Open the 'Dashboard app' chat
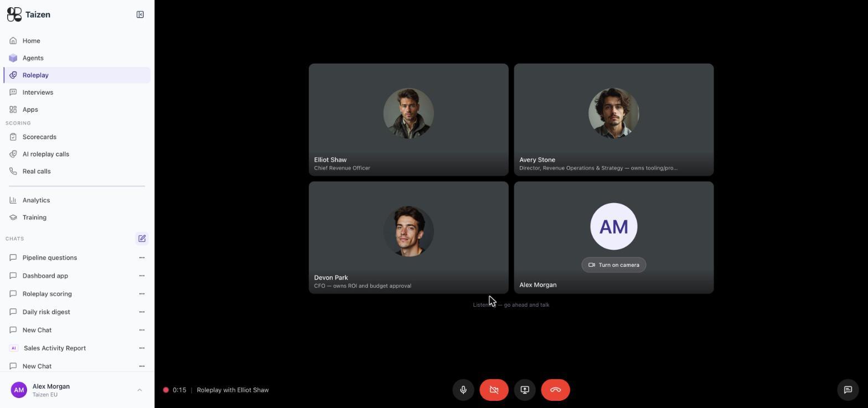This screenshot has width=868, height=408. pos(45,276)
